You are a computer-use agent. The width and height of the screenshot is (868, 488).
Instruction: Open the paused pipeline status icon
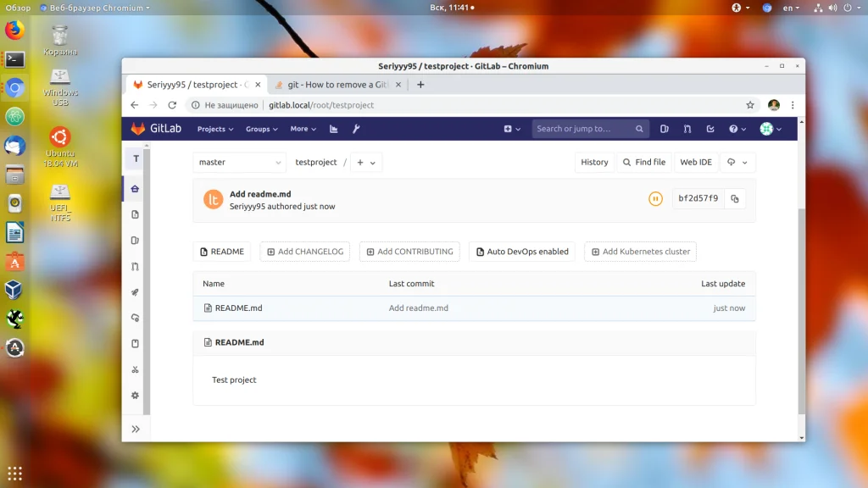(655, 198)
